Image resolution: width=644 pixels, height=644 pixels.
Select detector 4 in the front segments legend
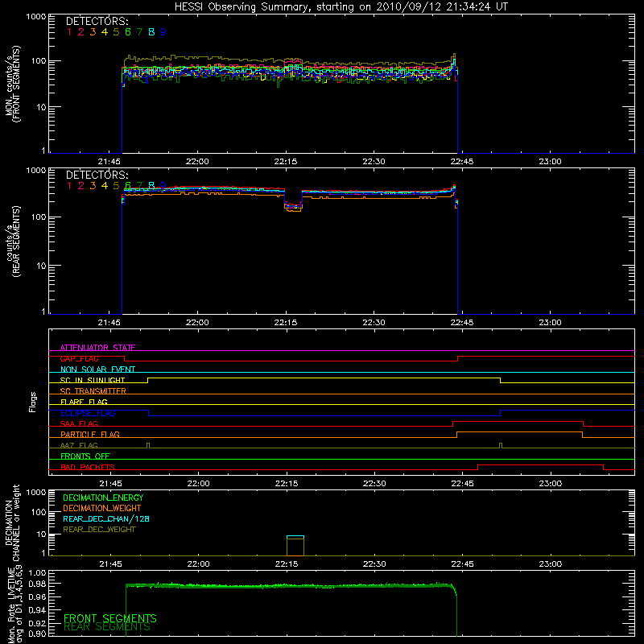coord(105,32)
